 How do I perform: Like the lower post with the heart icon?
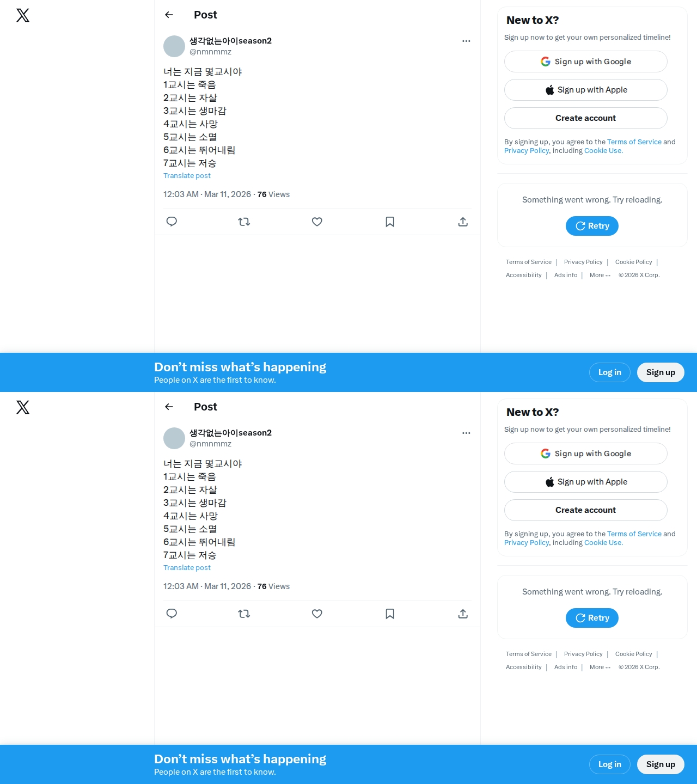tap(317, 614)
